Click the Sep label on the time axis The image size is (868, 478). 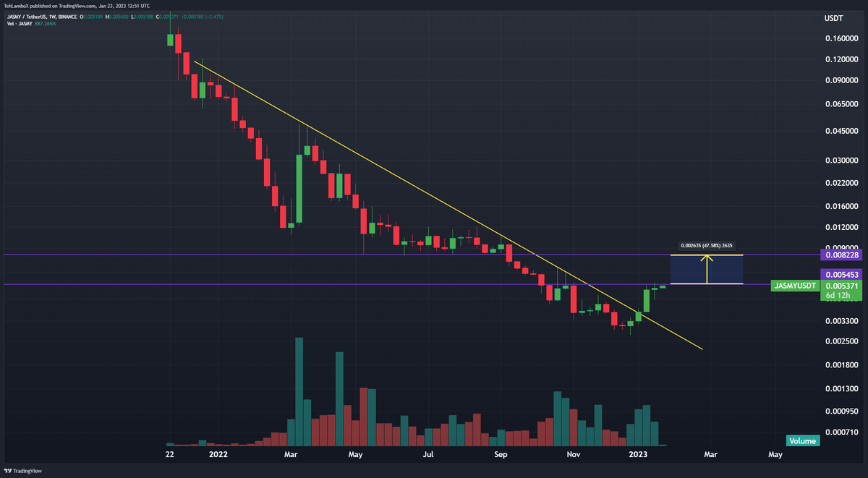point(501,455)
